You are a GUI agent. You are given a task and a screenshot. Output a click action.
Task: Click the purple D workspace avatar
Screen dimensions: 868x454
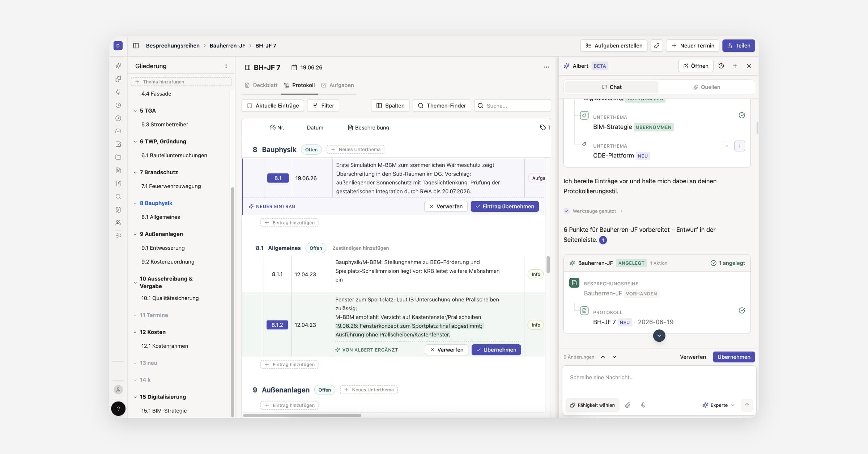click(x=118, y=46)
